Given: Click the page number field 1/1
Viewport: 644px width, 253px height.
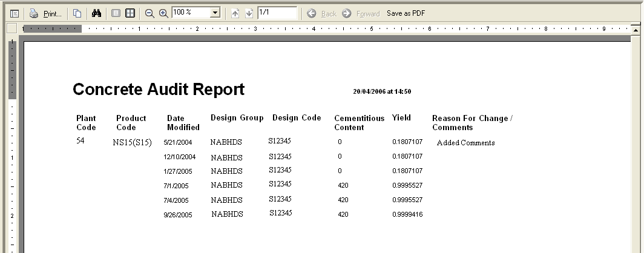Looking at the screenshot, I should (x=277, y=13).
